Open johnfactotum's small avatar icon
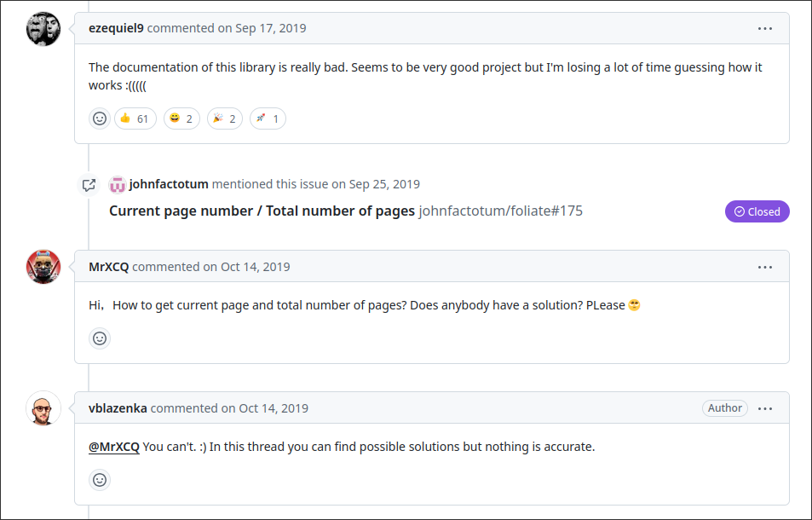 (118, 184)
